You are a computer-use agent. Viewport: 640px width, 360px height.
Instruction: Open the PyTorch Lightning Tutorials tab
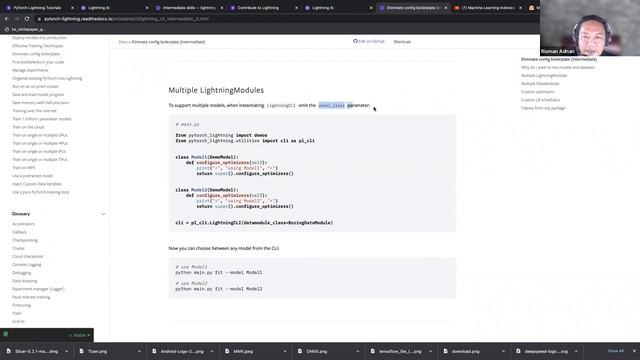click(x=38, y=8)
